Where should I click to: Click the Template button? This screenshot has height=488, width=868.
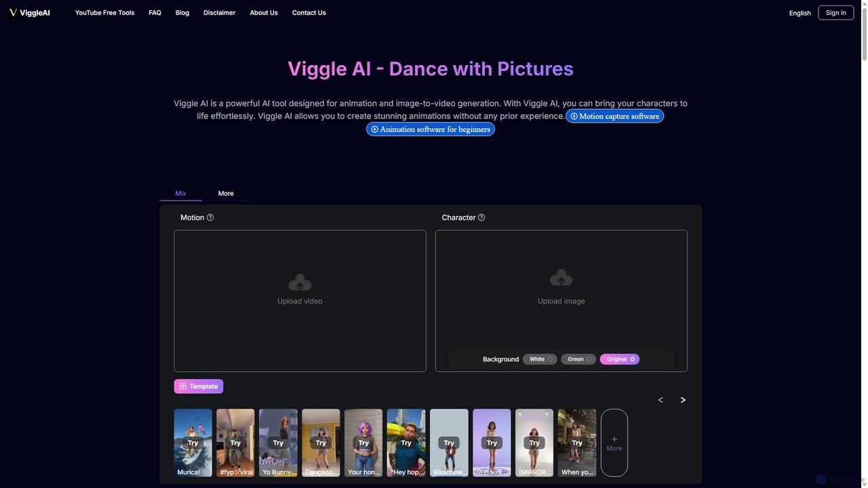[199, 386]
